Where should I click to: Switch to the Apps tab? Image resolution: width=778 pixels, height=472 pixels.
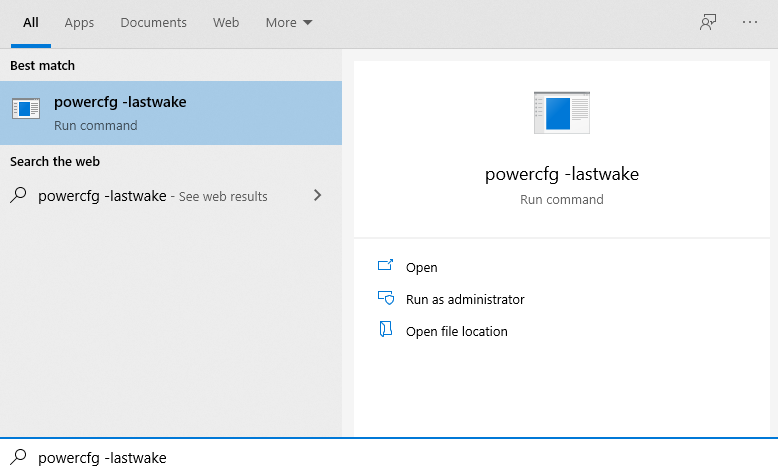tap(79, 22)
